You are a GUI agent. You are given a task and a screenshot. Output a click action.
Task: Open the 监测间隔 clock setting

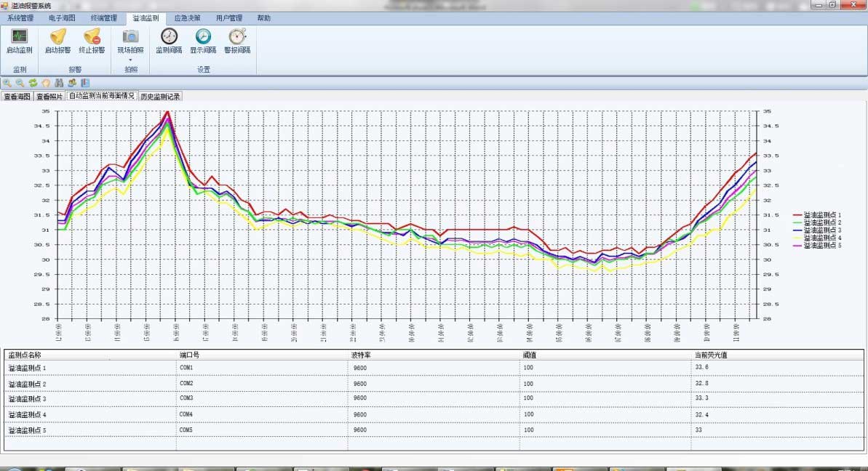tap(169, 36)
